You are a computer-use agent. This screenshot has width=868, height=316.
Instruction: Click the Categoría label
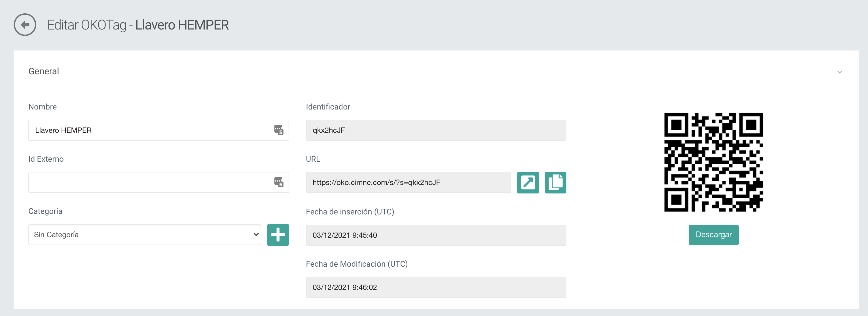(45, 211)
